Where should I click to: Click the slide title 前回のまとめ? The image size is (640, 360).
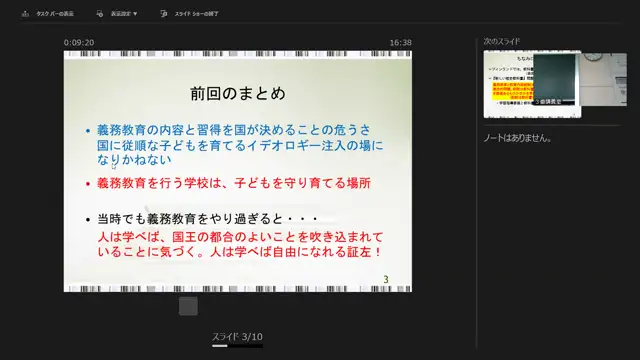click(238, 93)
